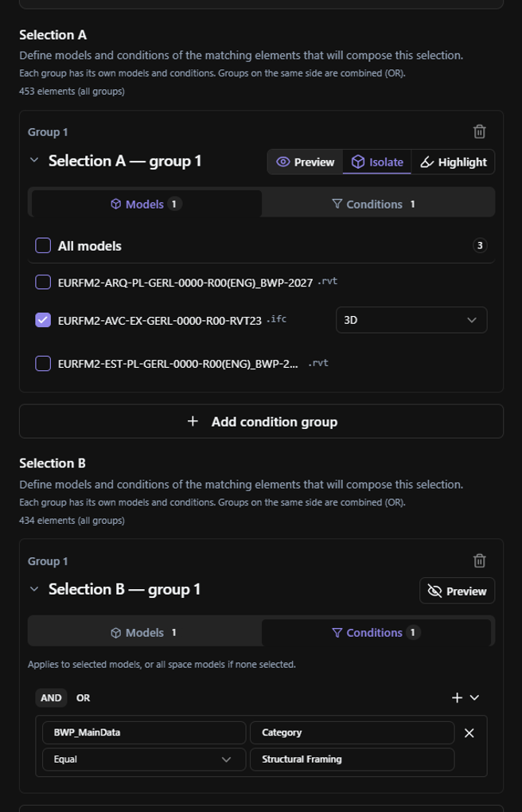Toggle Preview for Selection A group 1
This screenshot has height=812, width=522.
click(305, 162)
